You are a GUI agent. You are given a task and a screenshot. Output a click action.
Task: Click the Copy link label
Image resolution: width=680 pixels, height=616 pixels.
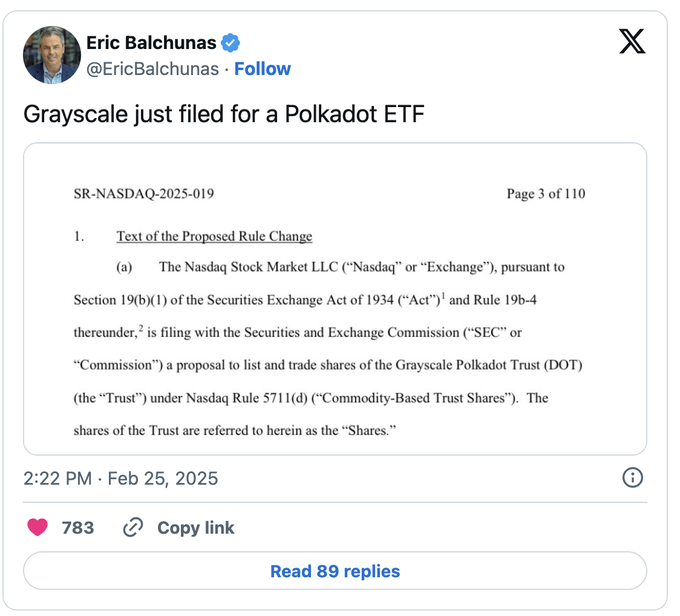pos(195,528)
